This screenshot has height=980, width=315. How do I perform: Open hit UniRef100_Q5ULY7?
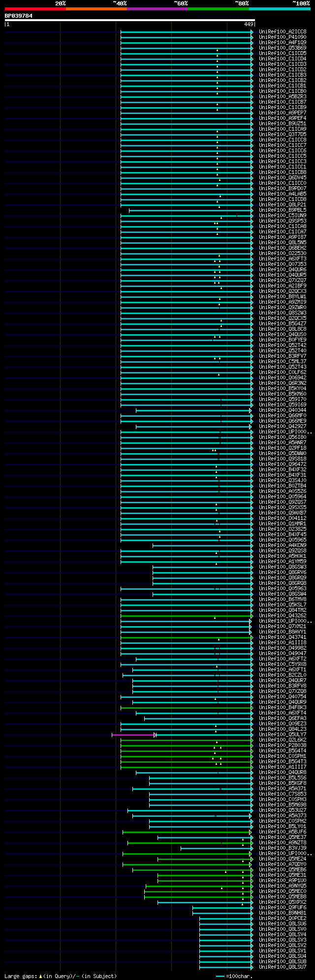click(x=283, y=734)
